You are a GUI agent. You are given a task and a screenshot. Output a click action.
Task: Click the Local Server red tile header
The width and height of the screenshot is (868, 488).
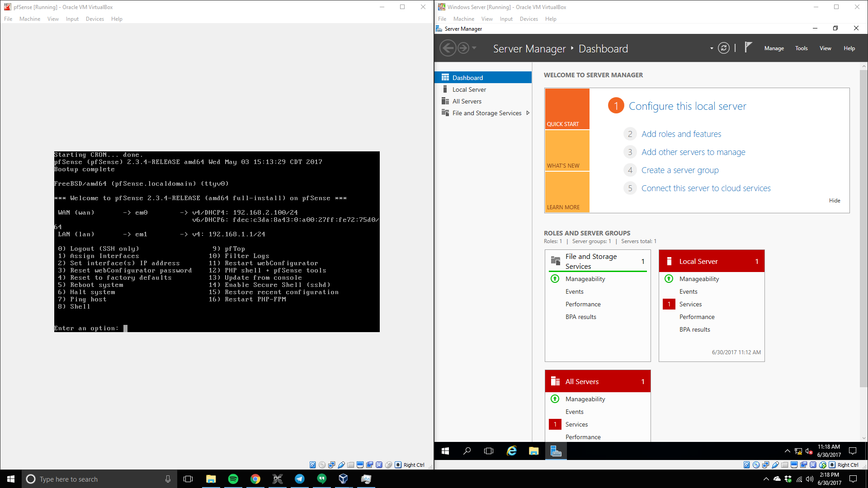coord(711,261)
